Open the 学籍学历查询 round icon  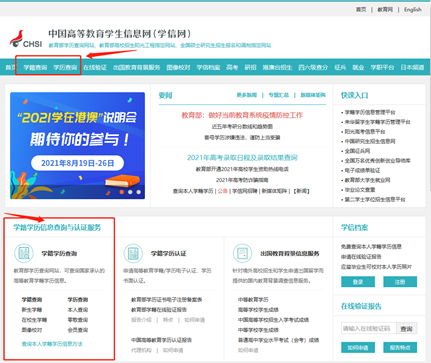tap(24, 253)
